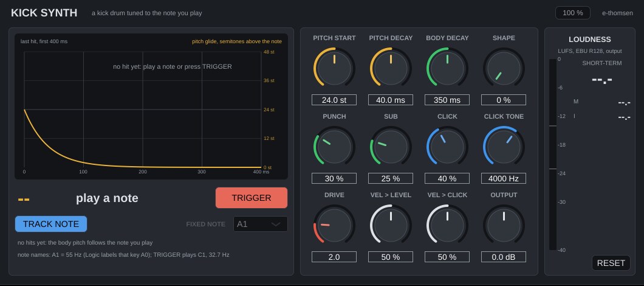Click the DRIVE knob
Viewport: 644px width, 286px height.
(334, 225)
